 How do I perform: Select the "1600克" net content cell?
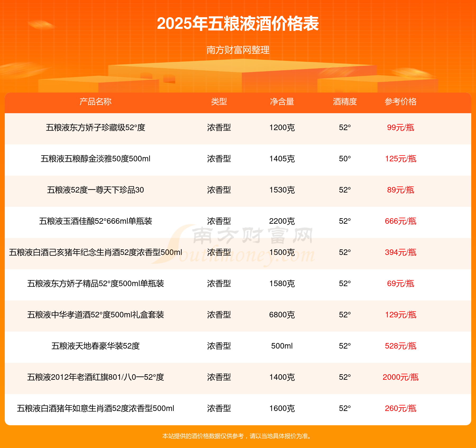click(282, 408)
